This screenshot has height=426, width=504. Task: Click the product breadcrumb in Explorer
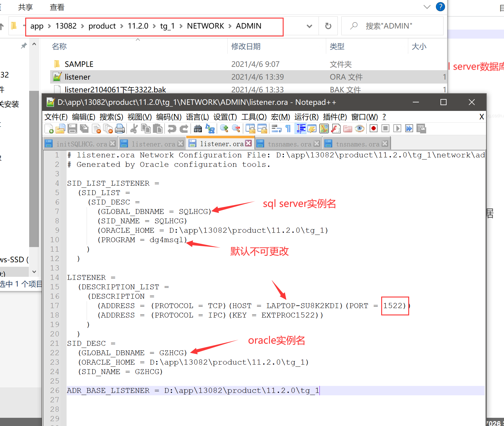click(x=102, y=26)
